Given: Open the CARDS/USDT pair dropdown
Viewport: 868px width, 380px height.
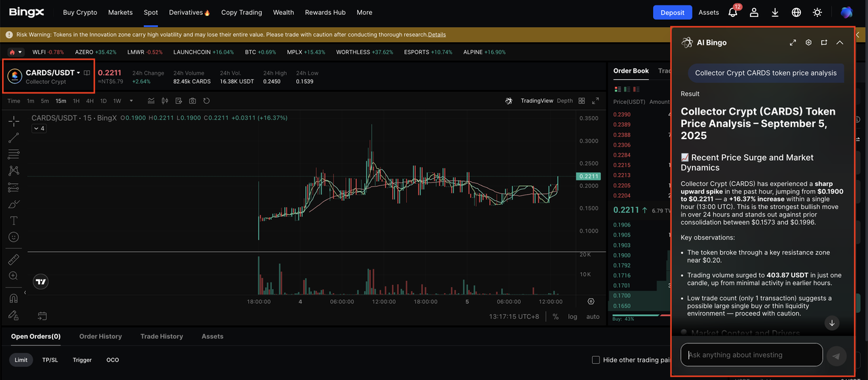Looking at the screenshot, I should pyautogui.click(x=79, y=73).
